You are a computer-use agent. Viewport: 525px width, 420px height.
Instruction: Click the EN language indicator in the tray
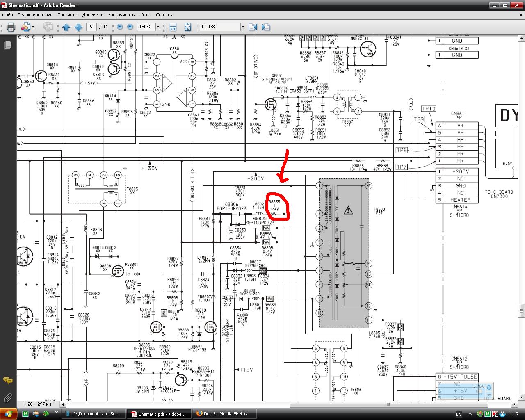tap(459, 414)
